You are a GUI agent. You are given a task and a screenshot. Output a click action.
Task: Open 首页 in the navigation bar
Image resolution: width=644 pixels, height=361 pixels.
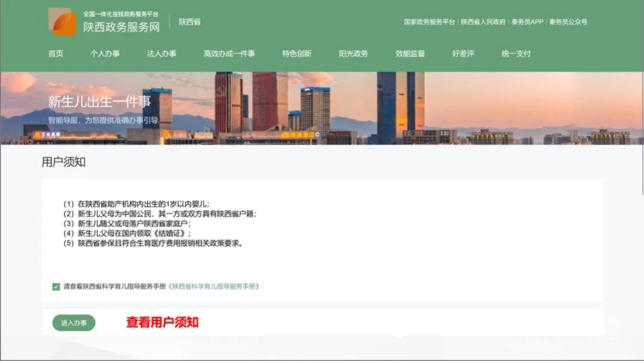tap(56, 54)
